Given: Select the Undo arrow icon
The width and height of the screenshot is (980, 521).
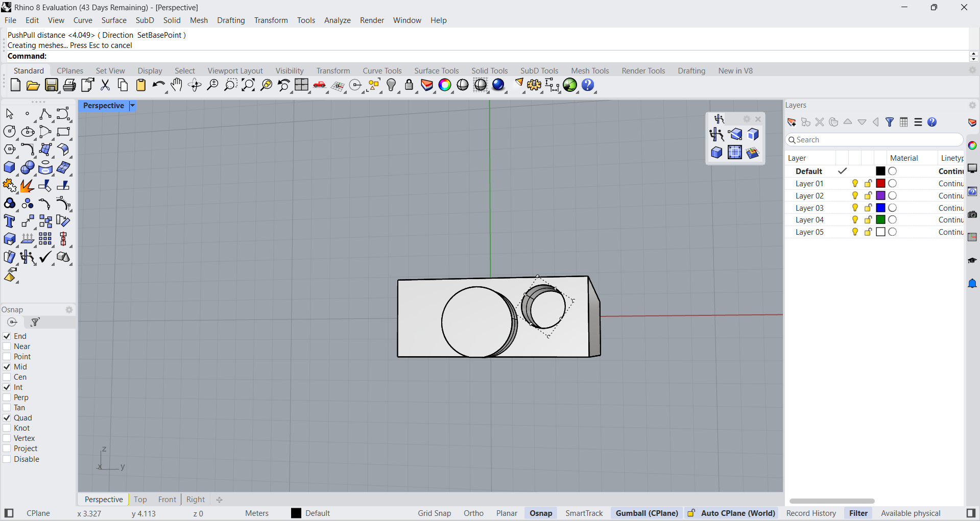Looking at the screenshot, I should [158, 85].
